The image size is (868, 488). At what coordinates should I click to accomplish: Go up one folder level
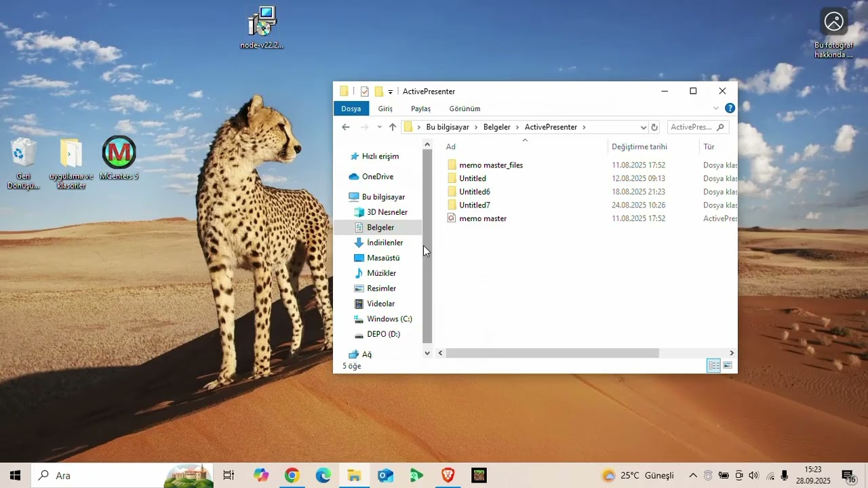click(x=392, y=127)
